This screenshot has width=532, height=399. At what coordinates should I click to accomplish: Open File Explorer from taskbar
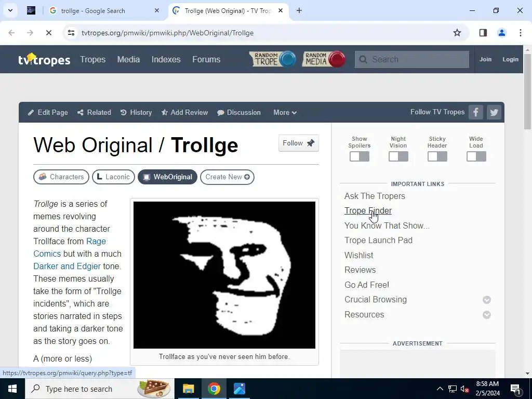tap(188, 389)
